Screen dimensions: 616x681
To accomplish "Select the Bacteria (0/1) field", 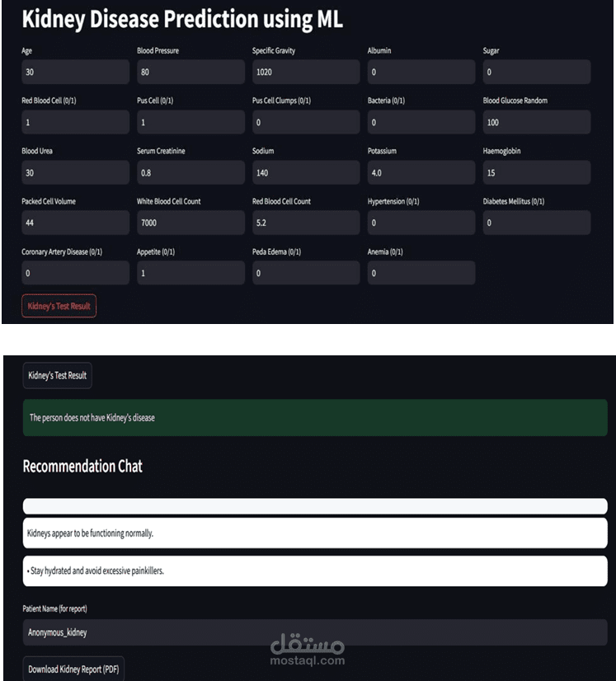I will (x=421, y=122).
